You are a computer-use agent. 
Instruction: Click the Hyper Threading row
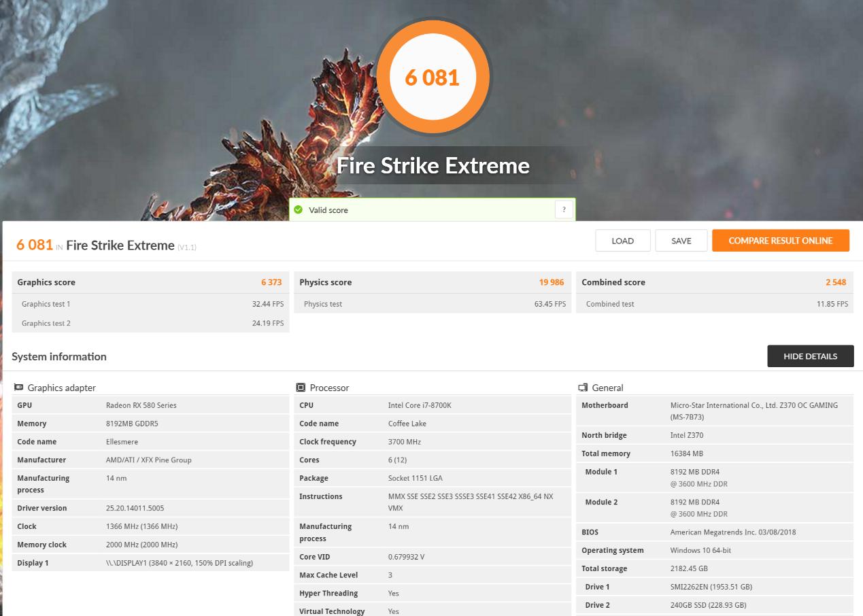433,594
